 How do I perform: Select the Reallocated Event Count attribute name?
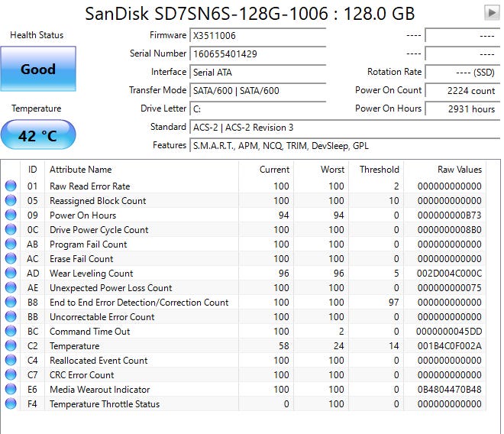pos(99,361)
